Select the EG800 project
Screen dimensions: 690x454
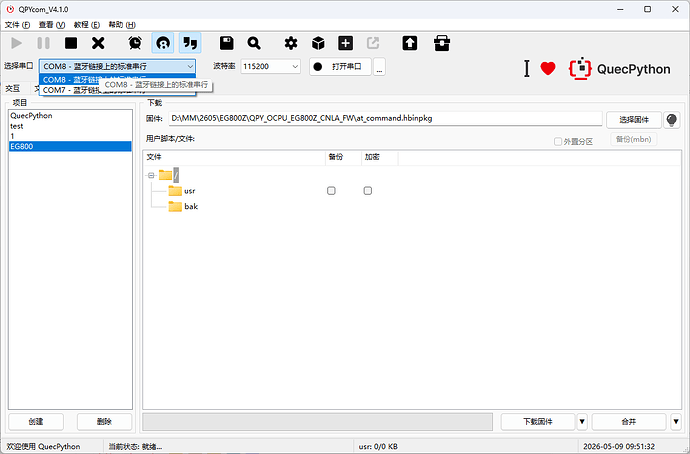click(70, 146)
